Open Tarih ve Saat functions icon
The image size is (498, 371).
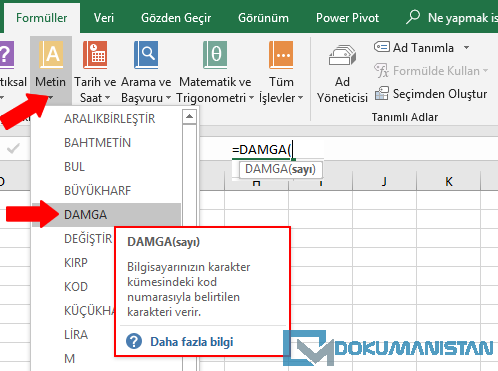[x=95, y=55]
